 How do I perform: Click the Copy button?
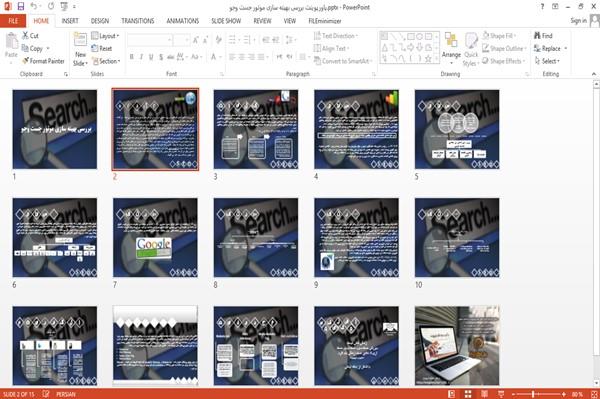point(32,48)
